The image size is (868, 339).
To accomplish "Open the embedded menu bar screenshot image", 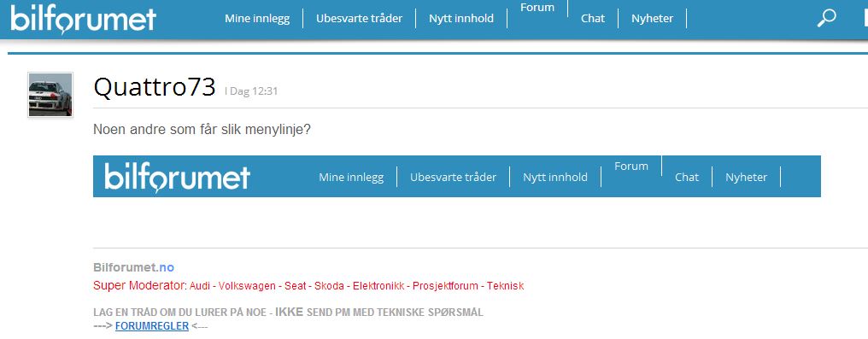I will (457, 177).
